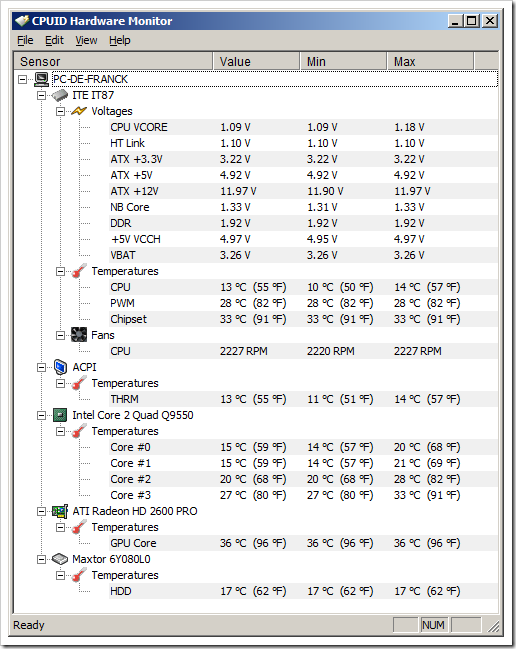Collapse the ATI Radeon HD 2600 PRO node
The image size is (516, 649).
click(41, 511)
